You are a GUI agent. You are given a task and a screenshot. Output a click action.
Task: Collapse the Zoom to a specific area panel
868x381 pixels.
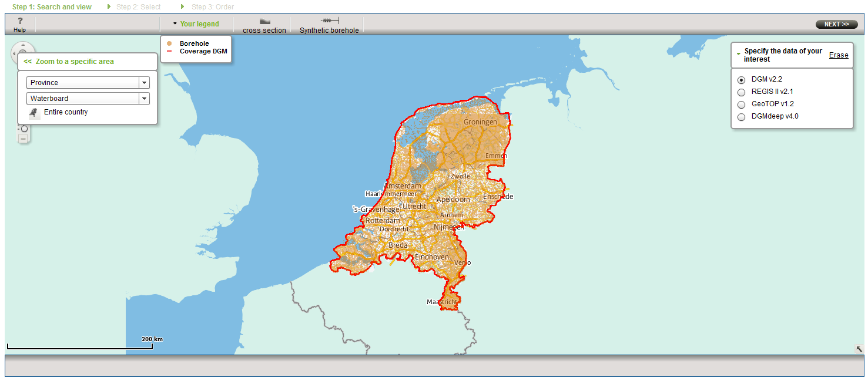28,62
